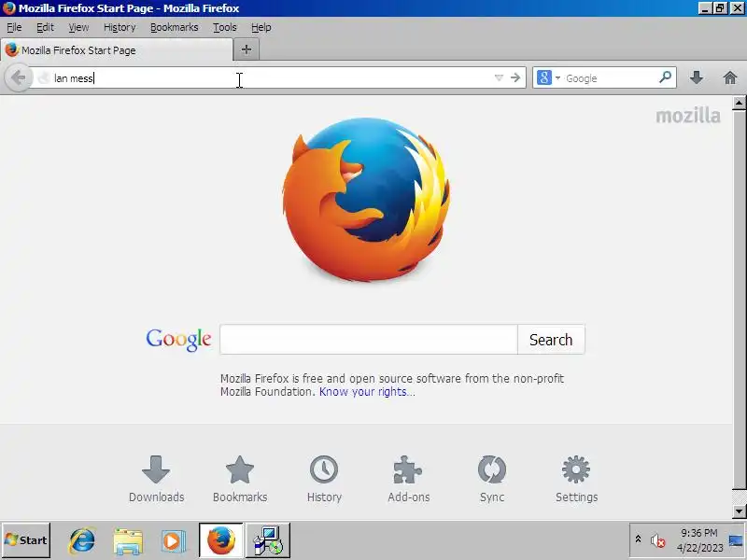
Task: Click the vertical scrollbar track
Action: tap(739, 497)
